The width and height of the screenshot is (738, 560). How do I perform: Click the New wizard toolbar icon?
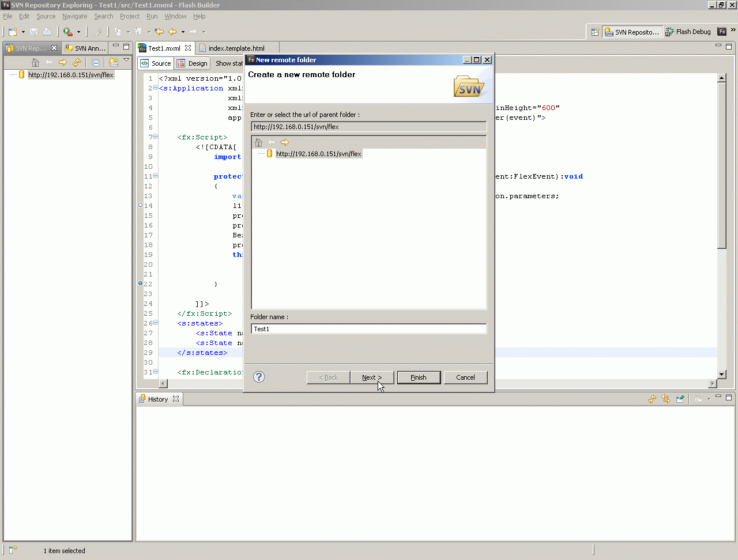[13, 32]
